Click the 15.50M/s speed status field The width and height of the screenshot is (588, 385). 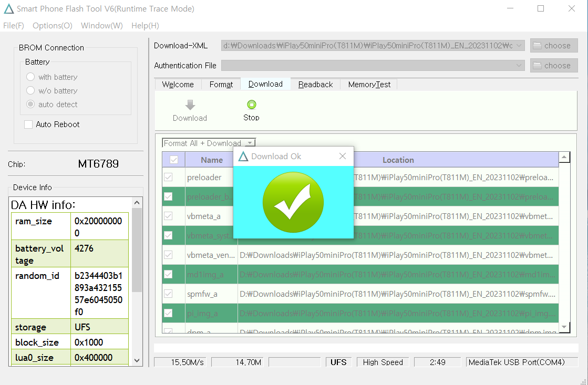181,362
